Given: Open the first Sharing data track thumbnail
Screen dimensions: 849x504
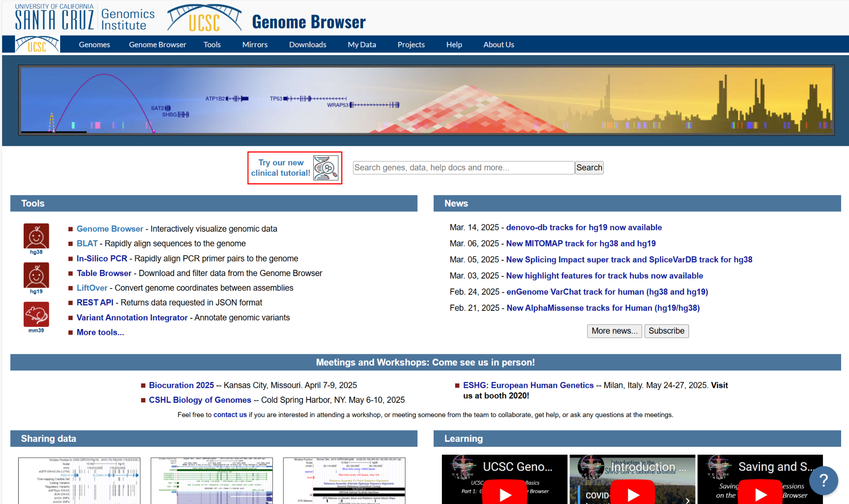Looking at the screenshot, I should tap(79, 481).
